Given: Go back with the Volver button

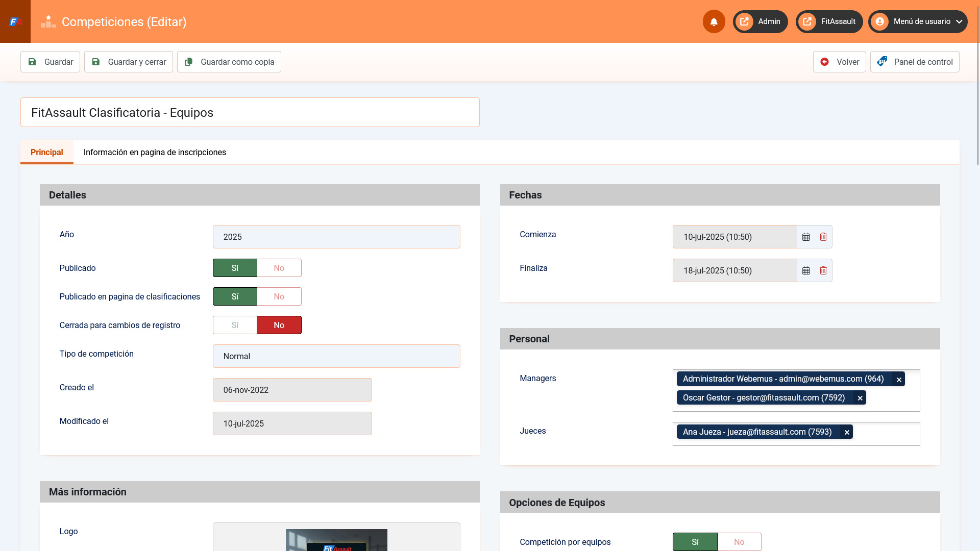Looking at the screenshot, I should 840,62.
